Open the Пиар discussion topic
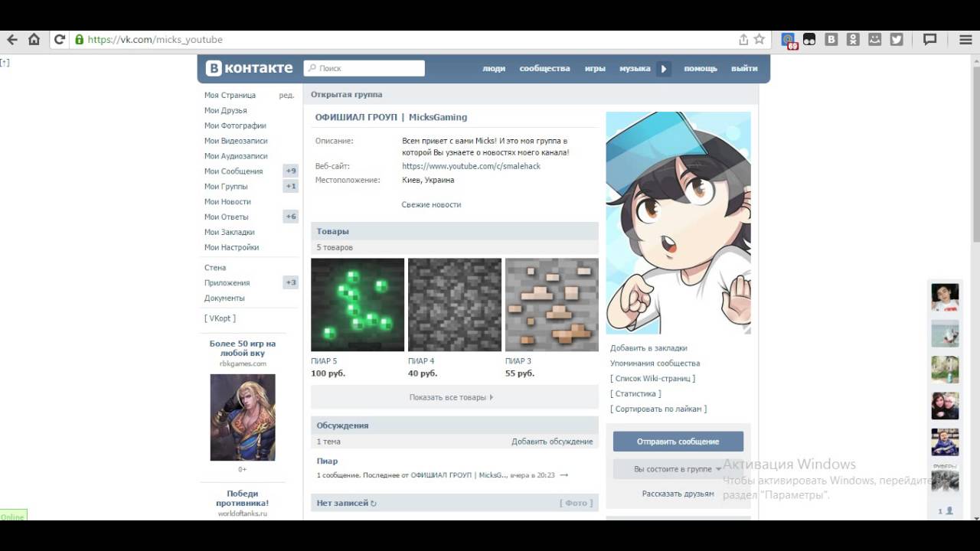980x551 pixels. pyautogui.click(x=327, y=461)
